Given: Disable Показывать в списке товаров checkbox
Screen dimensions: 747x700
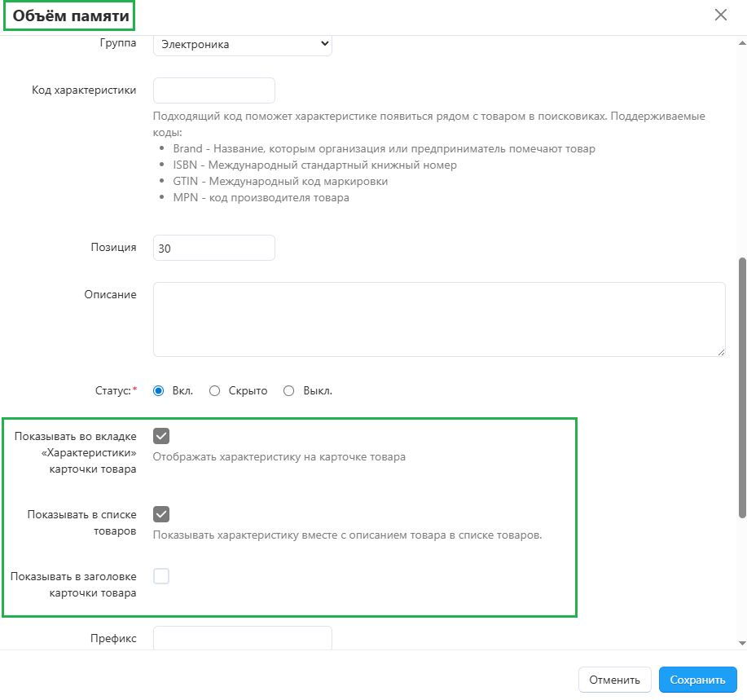Looking at the screenshot, I should tap(161, 514).
